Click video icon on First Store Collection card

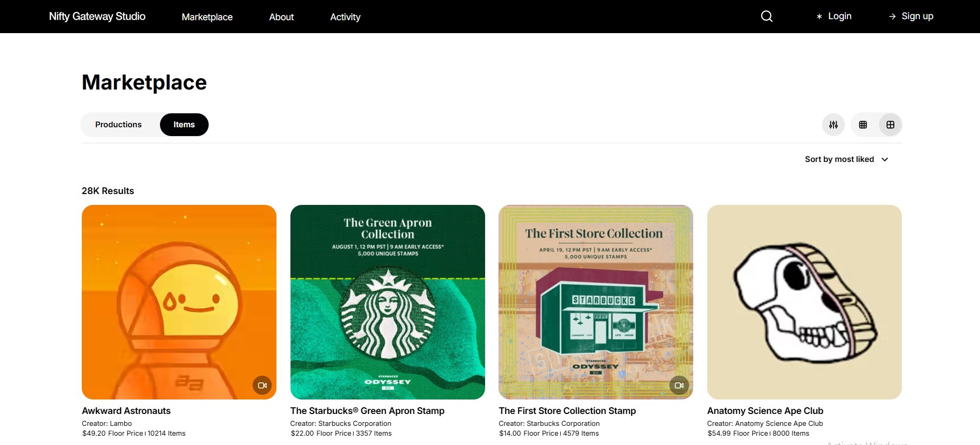tap(679, 385)
